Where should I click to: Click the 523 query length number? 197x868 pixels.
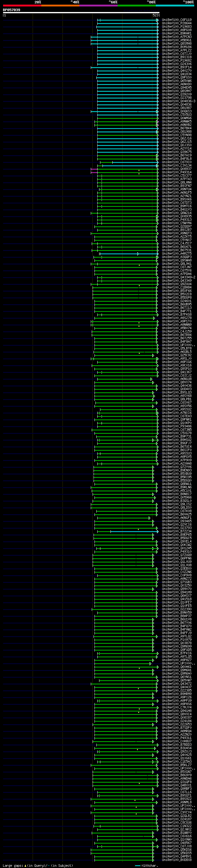pos(155,15)
